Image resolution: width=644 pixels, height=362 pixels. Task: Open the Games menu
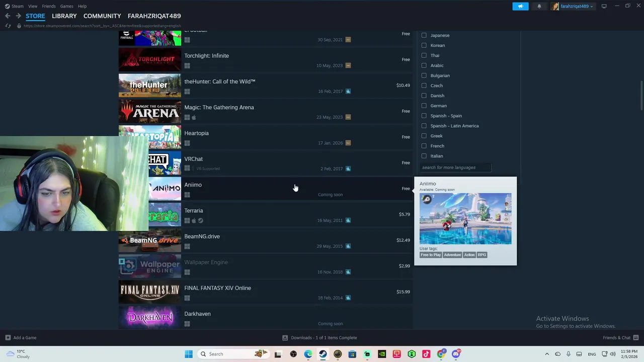[66, 6]
